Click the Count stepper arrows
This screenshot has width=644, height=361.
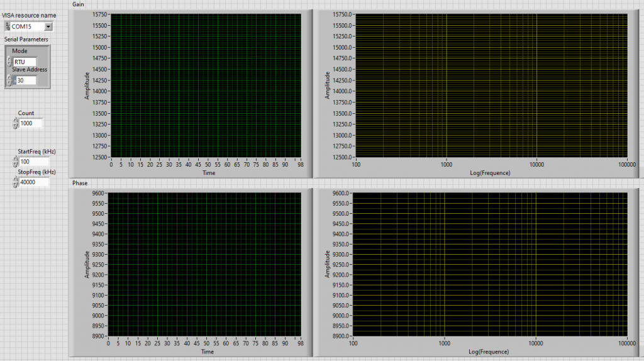pos(15,123)
